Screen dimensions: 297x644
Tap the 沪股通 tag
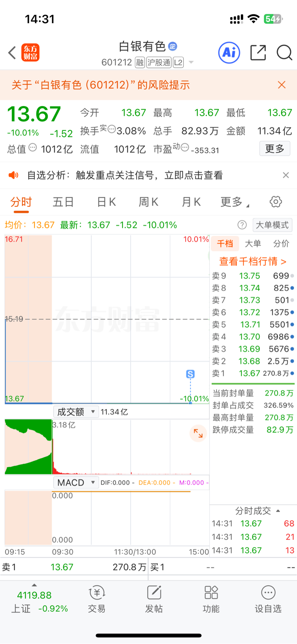[x=159, y=62]
